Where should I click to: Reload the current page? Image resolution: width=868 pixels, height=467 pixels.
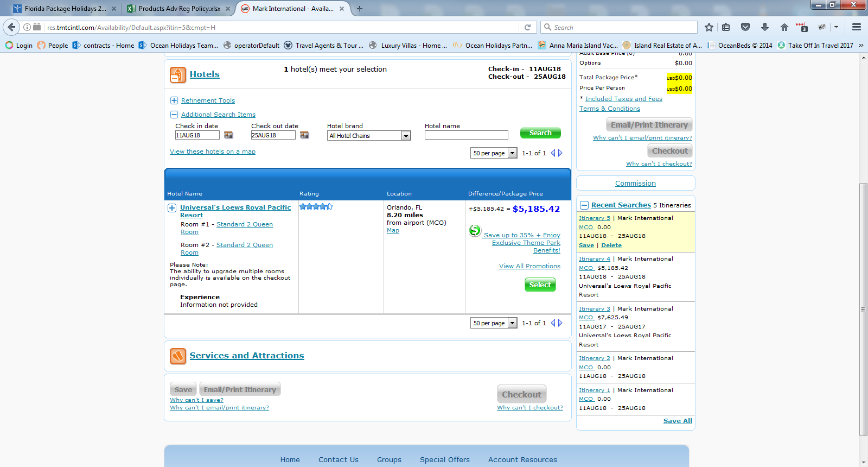pyautogui.click(x=527, y=27)
